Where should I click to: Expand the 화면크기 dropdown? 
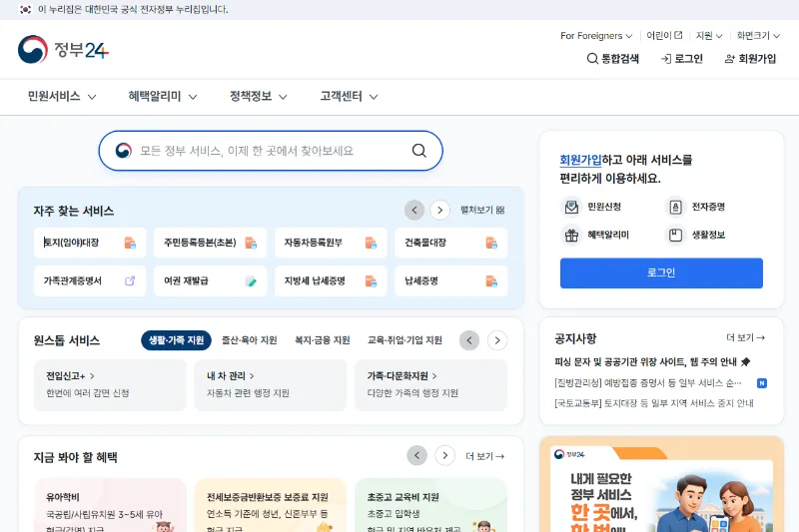(x=758, y=36)
